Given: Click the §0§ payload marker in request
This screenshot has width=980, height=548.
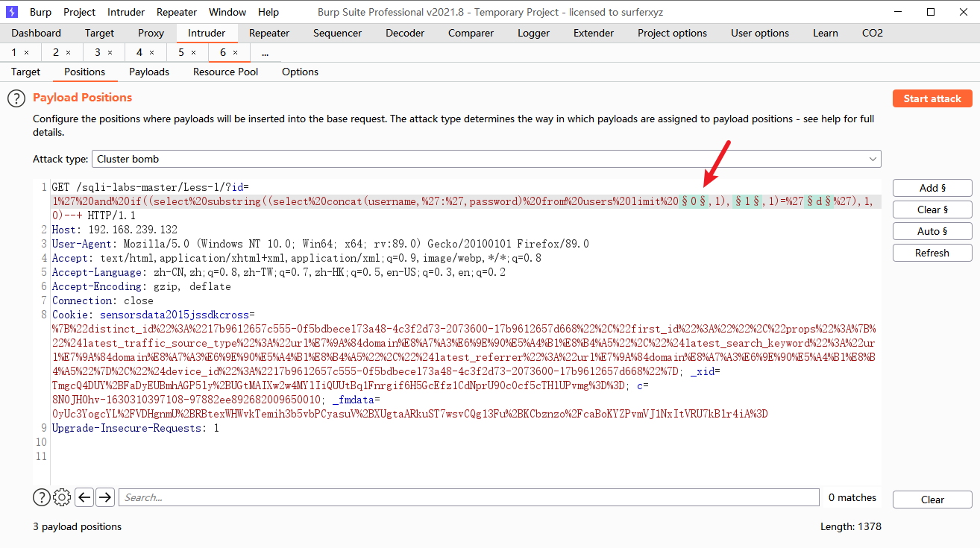Looking at the screenshot, I should pyautogui.click(x=692, y=201).
